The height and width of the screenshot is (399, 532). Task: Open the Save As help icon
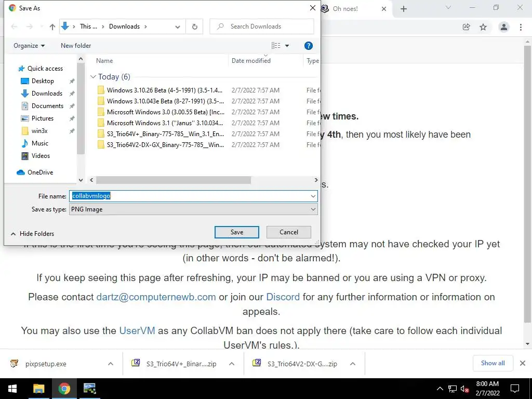(x=308, y=46)
